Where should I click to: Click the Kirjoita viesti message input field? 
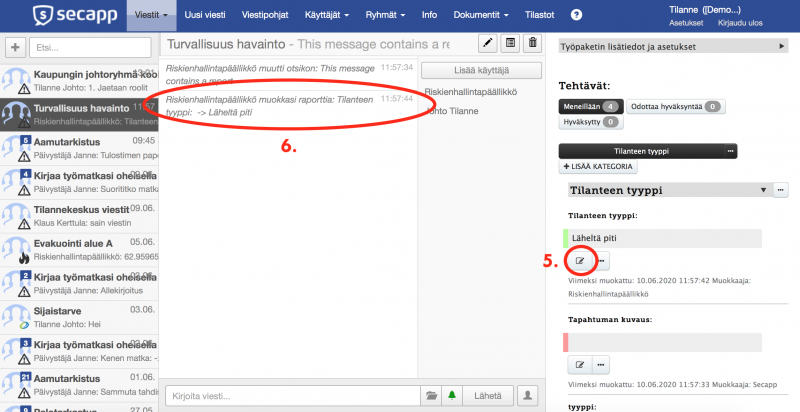click(x=290, y=395)
